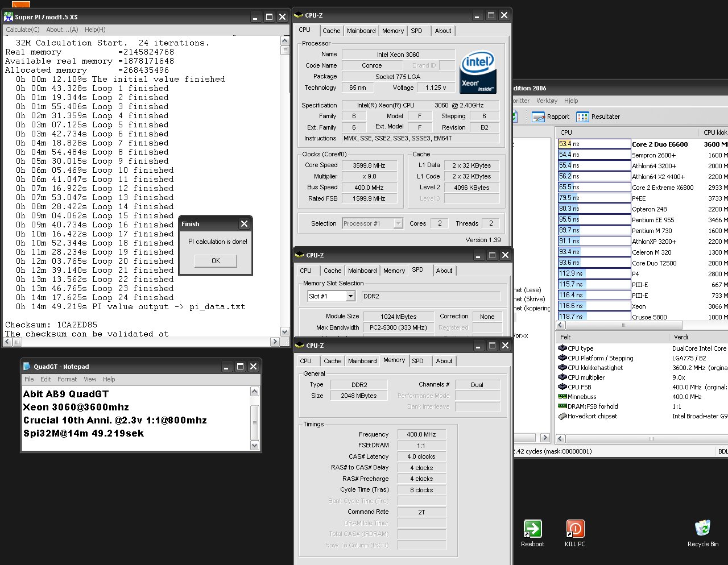Click the CPU FSB row in details
Image resolution: width=728 pixels, height=565 pixels.
(x=643, y=387)
